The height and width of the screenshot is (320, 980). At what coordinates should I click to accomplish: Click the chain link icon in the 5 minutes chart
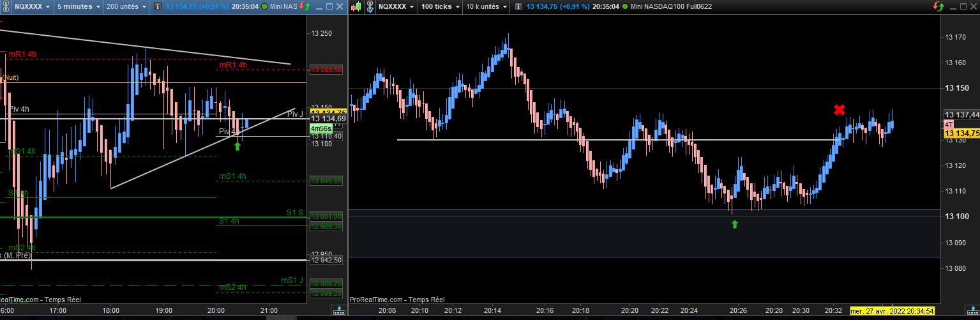pos(6,6)
